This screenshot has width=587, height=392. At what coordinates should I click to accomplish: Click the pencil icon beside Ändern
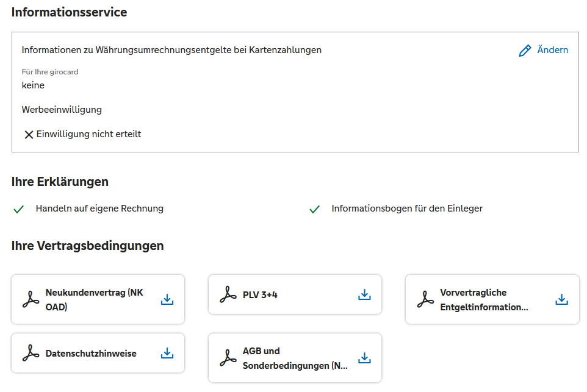(x=525, y=51)
